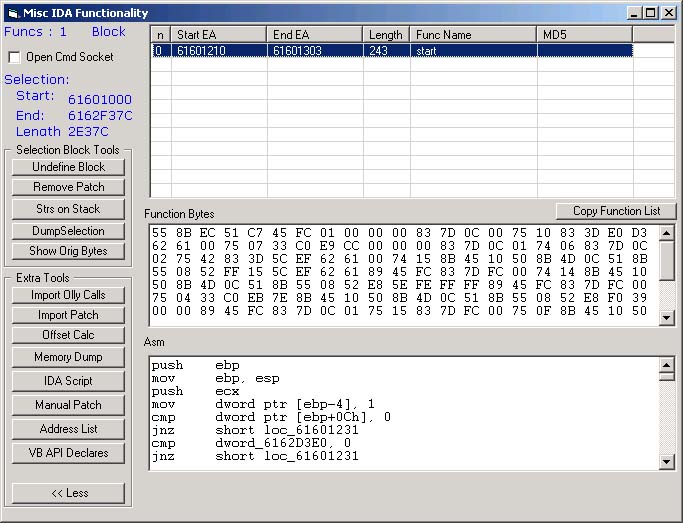
Task: Open the IDA Script tool
Action: click(x=68, y=381)
